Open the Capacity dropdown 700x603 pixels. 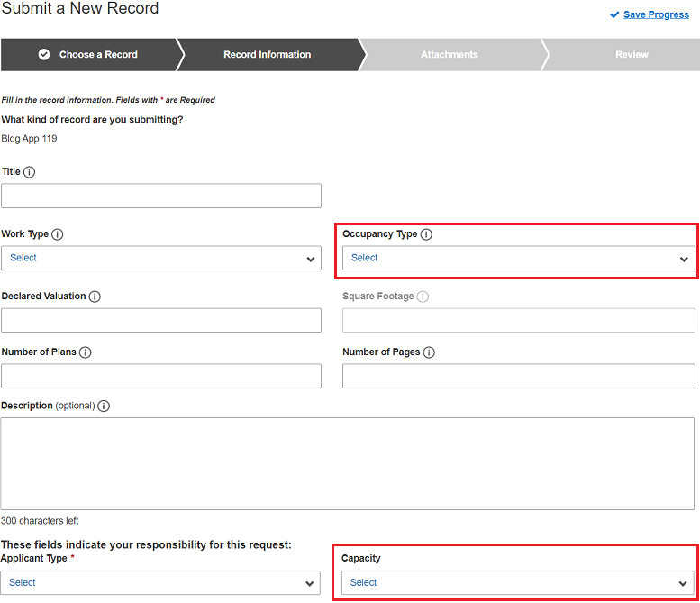[x=518, y=582]
